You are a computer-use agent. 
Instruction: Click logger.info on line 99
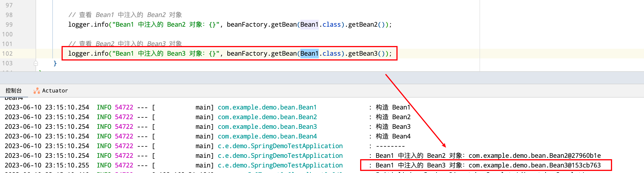click(x=88, y=25)
